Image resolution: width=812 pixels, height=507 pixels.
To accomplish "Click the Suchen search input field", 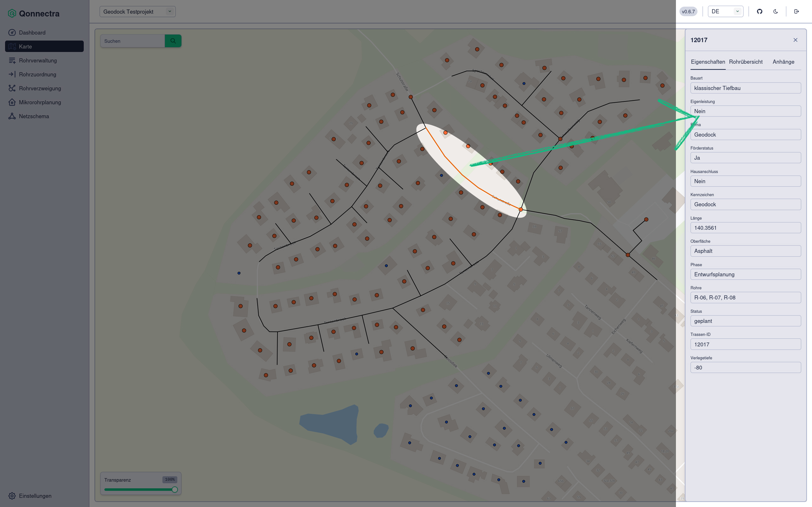I will pyautogui.click(x=132, y=41).
